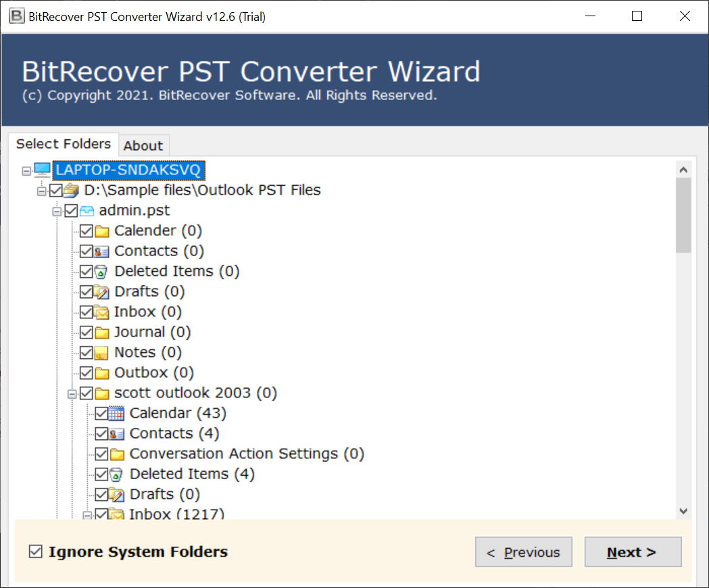
Task: Uncheck the Deleted Items (4) checkbox
Action: click(x=102, y=474)
